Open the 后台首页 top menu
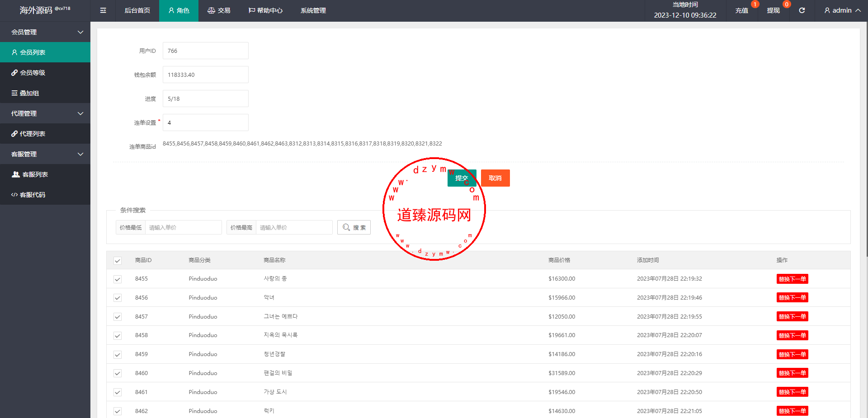This screenshot has width=868, height=418. pos(137,10)
